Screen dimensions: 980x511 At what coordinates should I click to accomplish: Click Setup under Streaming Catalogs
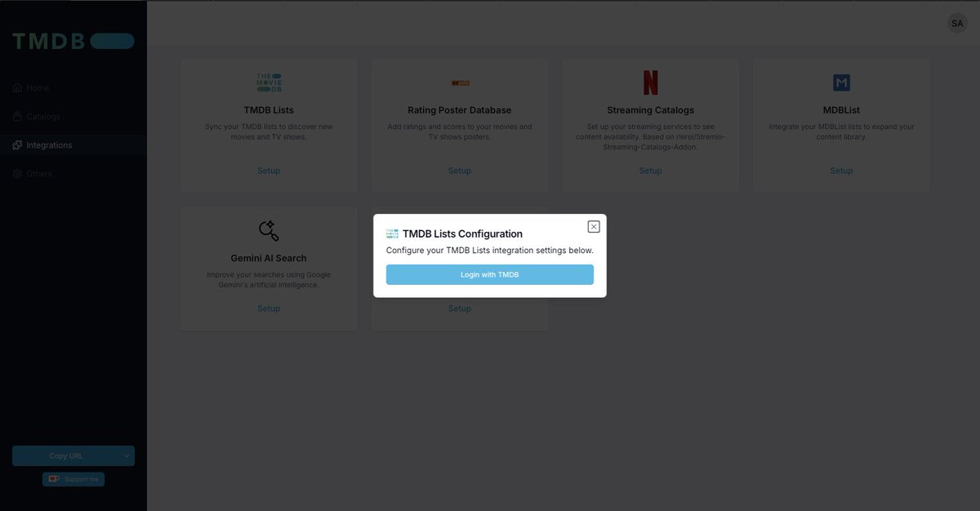click(x=651, y=171)
